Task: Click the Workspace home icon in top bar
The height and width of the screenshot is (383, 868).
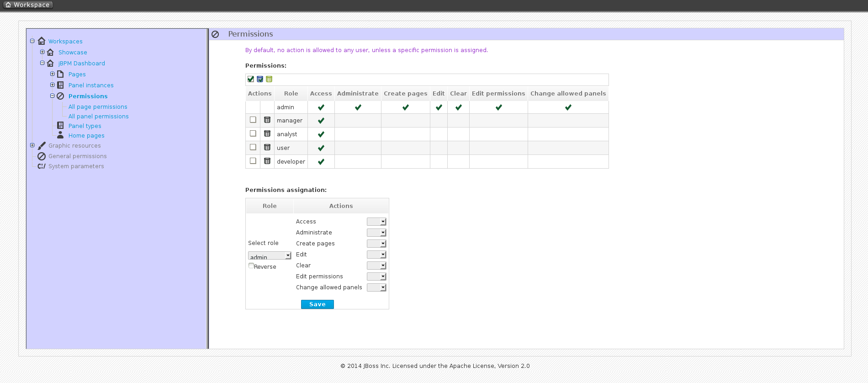Action: pyautogui.click(x=8, y=5)
